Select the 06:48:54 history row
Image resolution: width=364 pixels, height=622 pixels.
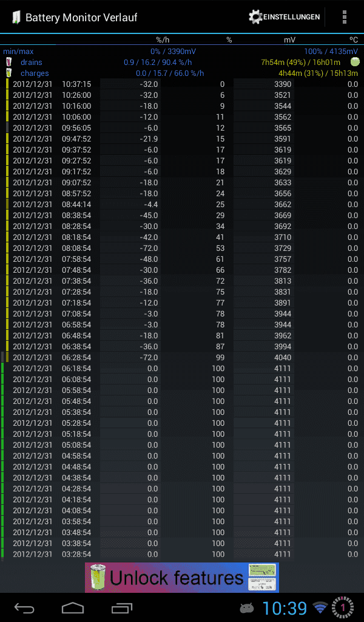pyautogui.click(x=182, y=335)
